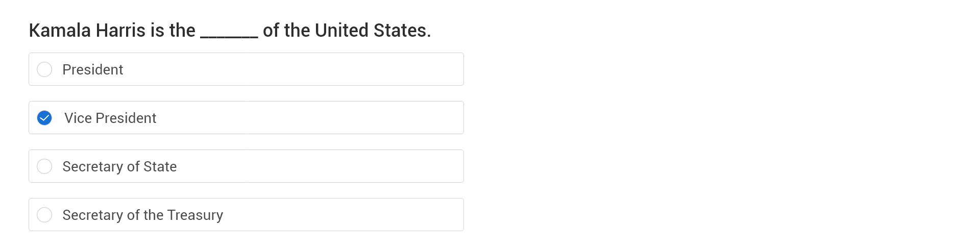Click the word 'Treasury' in the last option
Screen dimensions: 980x250
195,215
